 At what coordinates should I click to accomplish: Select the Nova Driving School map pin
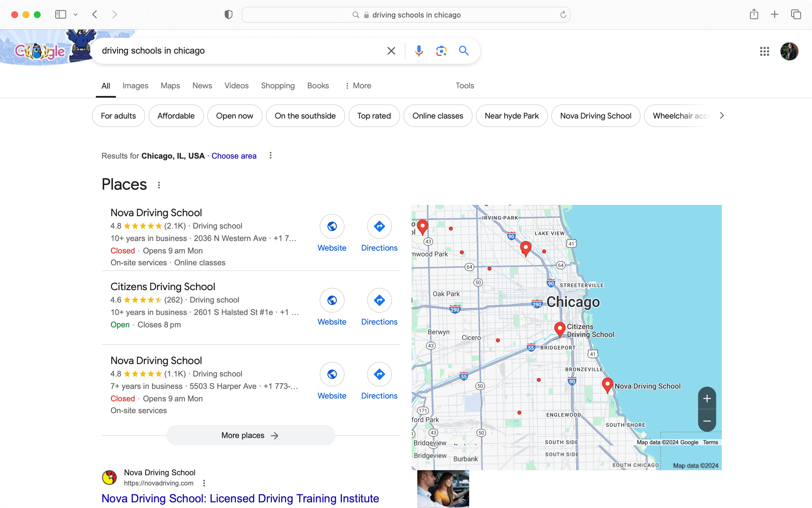tap(607, 385)
